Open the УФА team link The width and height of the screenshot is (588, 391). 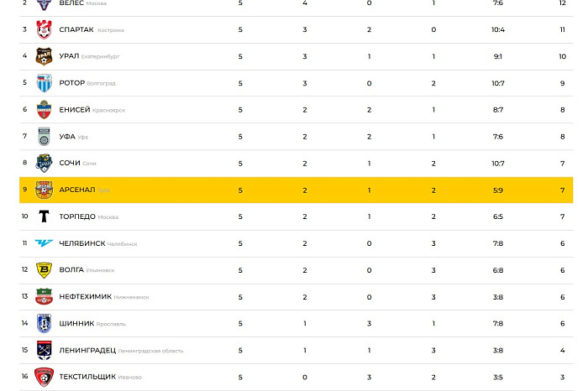[67, 137]
